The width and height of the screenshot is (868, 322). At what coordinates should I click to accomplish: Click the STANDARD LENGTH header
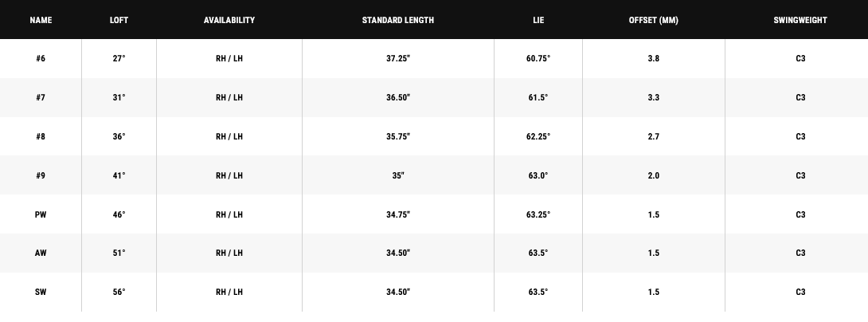pos(398,20)
